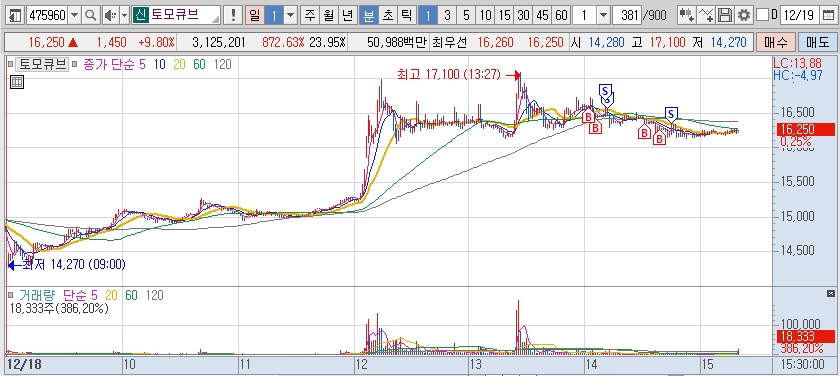Image resolution: width=840 pixels, height=376 pixels.
Task: Select the tick 틱 chart period
Action: (406, 16)
